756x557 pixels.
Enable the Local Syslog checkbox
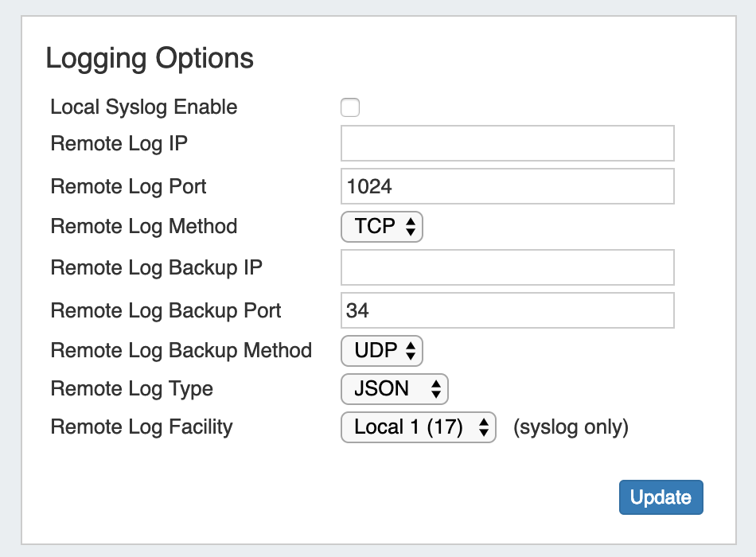(x=350, y=107)
